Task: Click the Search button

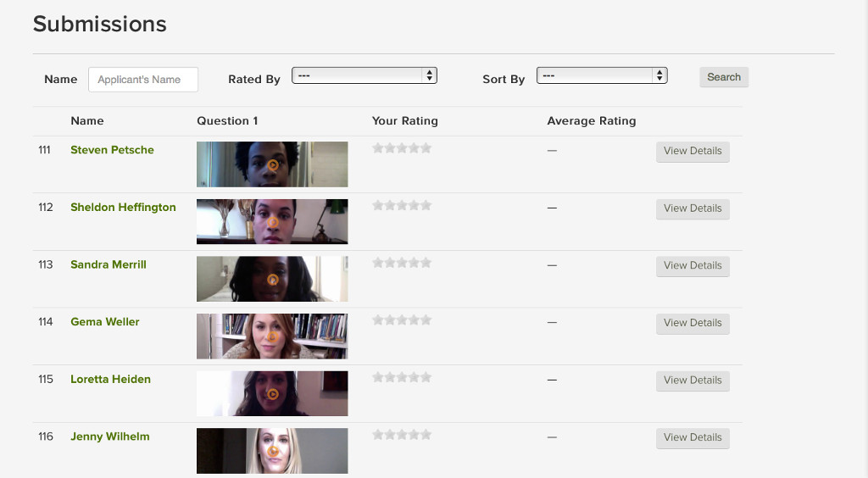Action: (724, 77)
